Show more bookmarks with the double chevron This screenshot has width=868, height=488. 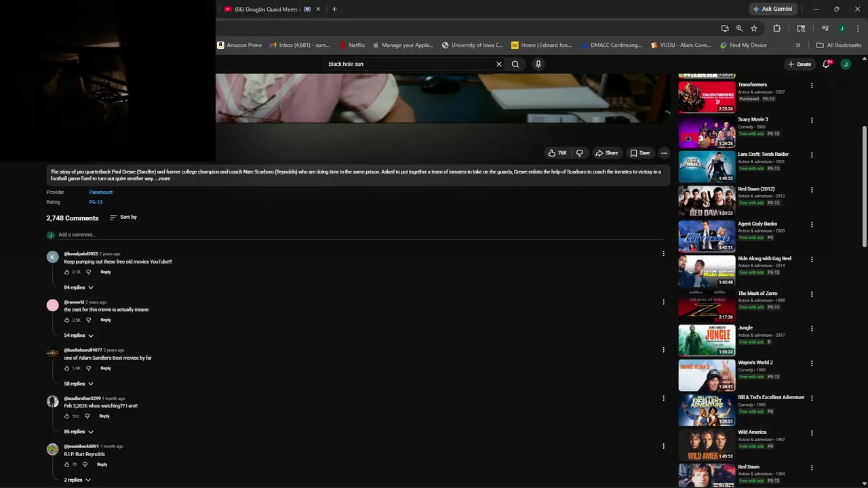[x=798, y=45]
